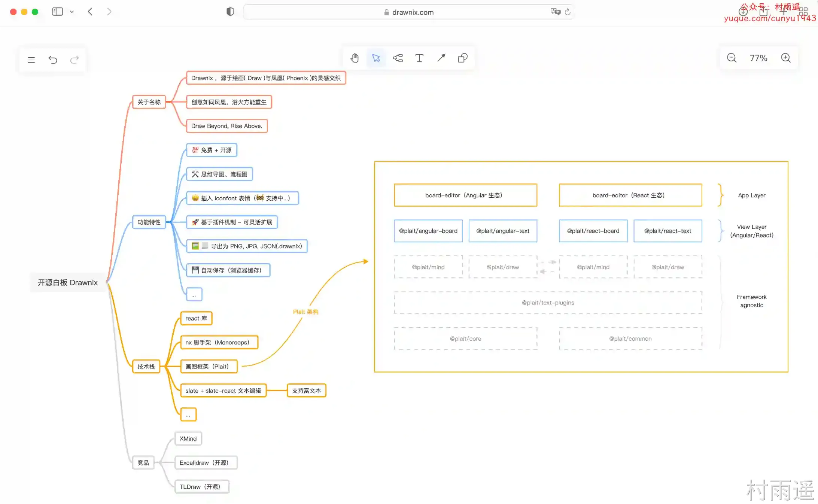Select the Excalidraw (开源) node
818x504 pixels.
point(206,463)
